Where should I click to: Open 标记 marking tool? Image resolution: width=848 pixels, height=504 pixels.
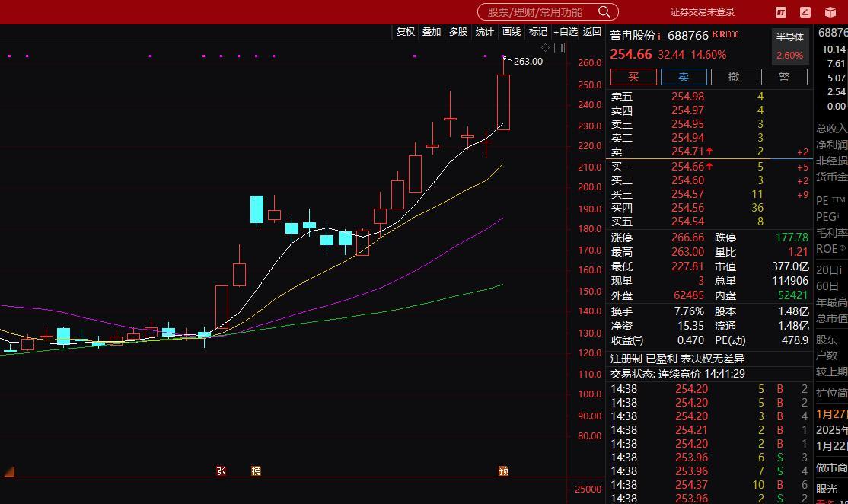click(537, 32)
